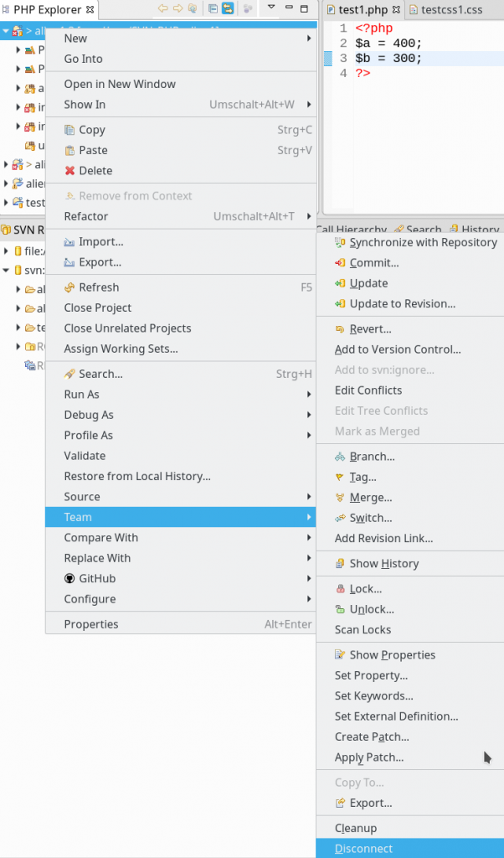This screenshot has width=504, height=858.
Task: Click the red Delete icon
Action: 70,171
